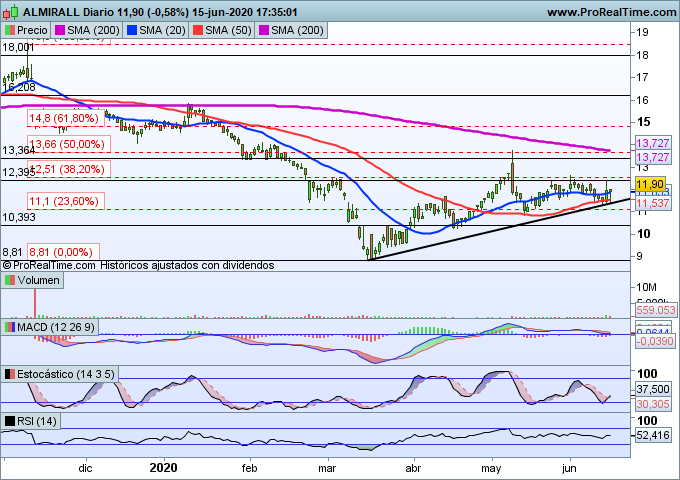Click the Estocástico panel indicator icon

10,374
